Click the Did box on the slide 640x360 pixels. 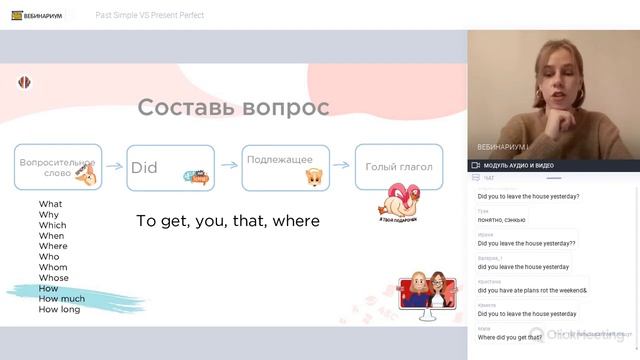tap(171, 168)
